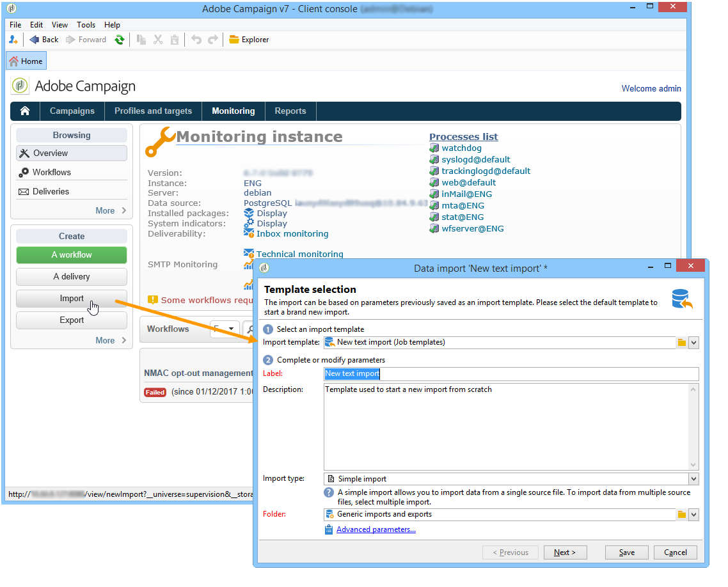
Task: Select Overview in Browsing panel
Action: (x=72, y=153)
